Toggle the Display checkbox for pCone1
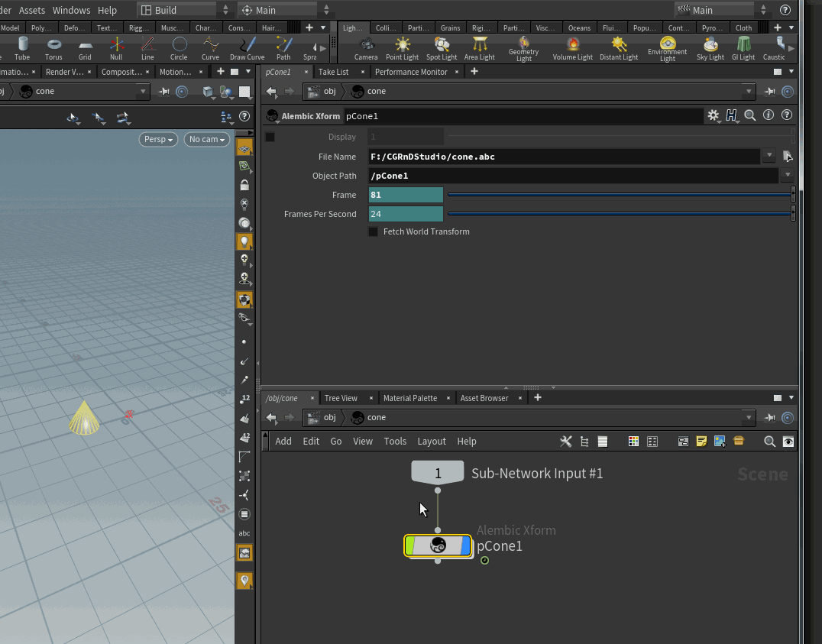This screenshot has height=644, width=822. click(x=269, y=137)
